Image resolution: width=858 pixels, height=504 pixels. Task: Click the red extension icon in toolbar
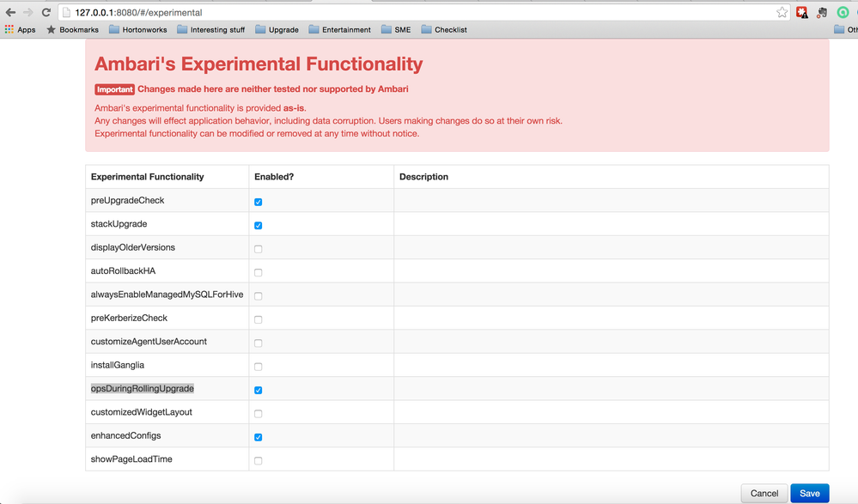pos(802,13)
